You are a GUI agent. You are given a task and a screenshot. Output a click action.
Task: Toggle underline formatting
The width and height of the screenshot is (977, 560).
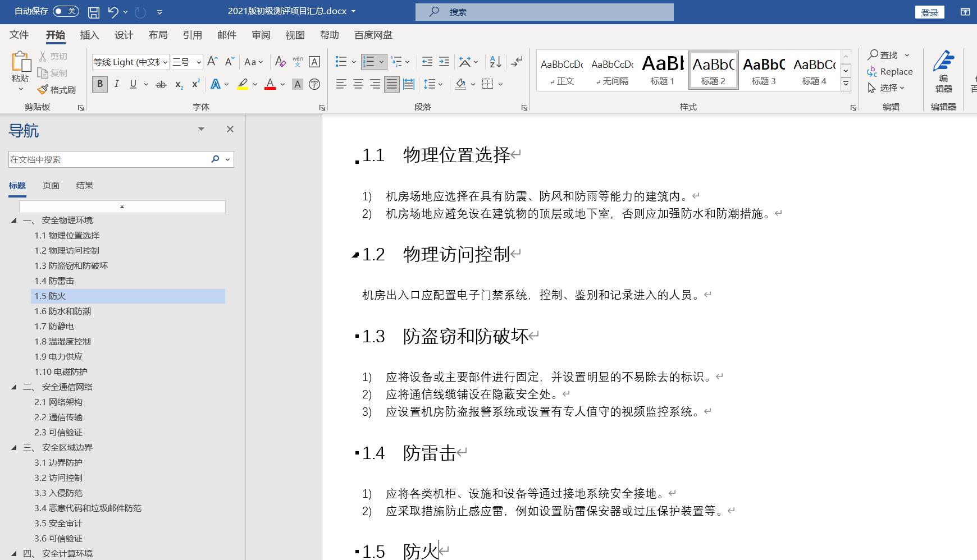pyautogui.click(x=133, y=84)
